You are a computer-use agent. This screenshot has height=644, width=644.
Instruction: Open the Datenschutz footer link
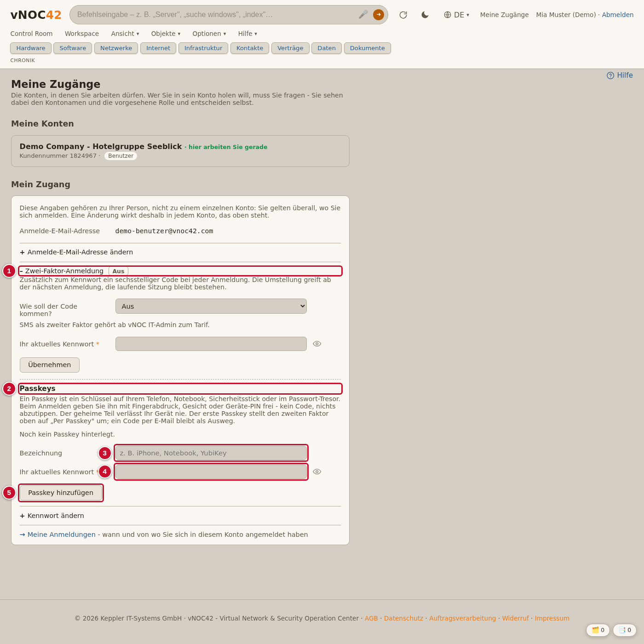pyautogui.click(x=403, y=618)
